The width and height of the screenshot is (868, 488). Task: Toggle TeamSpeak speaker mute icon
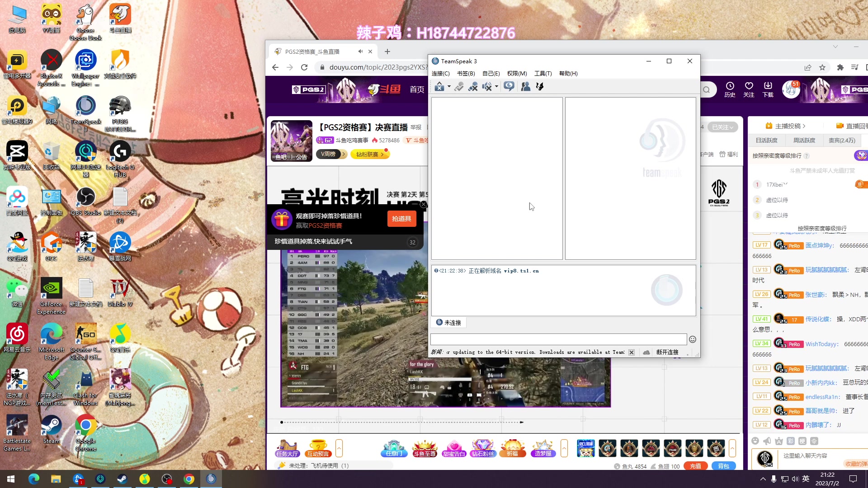(x=487, y=86)
